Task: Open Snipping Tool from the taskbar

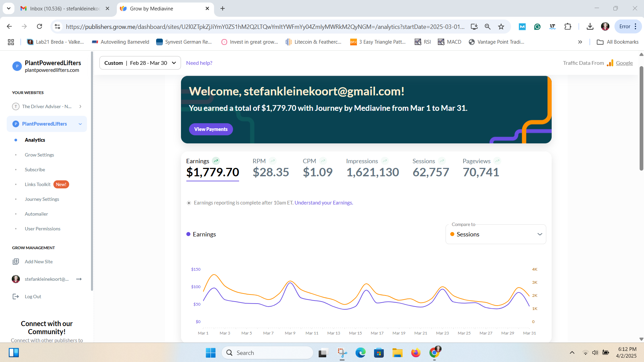Action: [342, 353]
